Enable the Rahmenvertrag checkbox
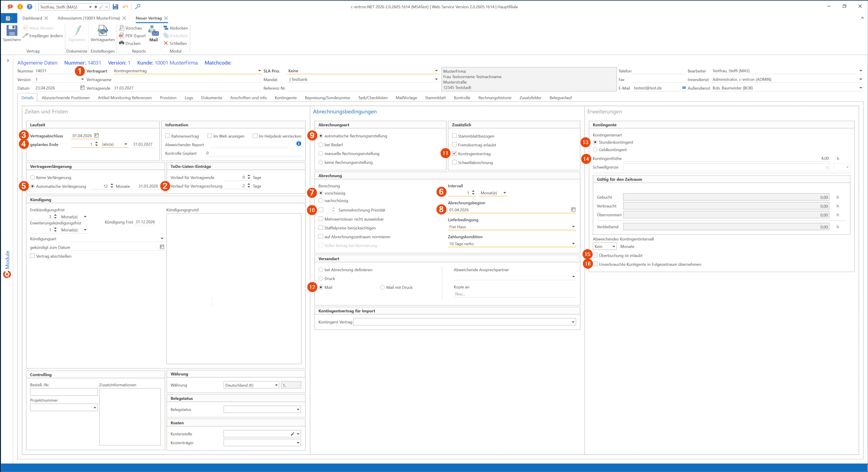The width and height of the screenshot is (868, 472). point(167,136)
